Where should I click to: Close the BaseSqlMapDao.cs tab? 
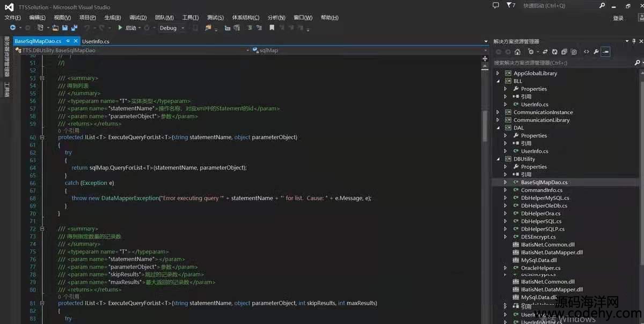[76, 41]
